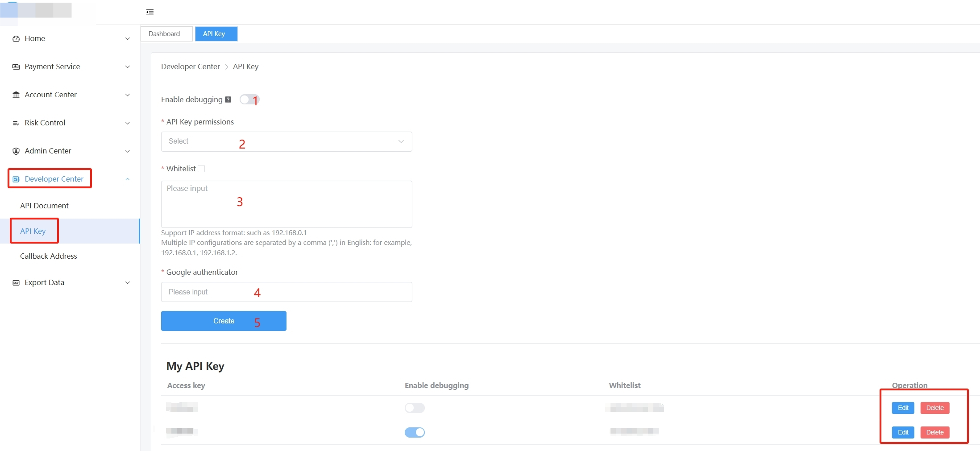Select the Admin Center icon

(x=16, y=151)
